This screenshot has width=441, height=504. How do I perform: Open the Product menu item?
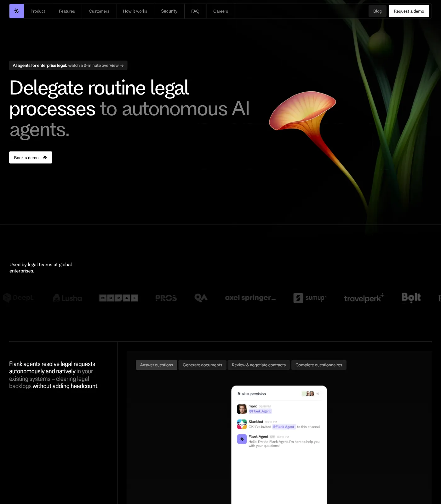point(38,11)
